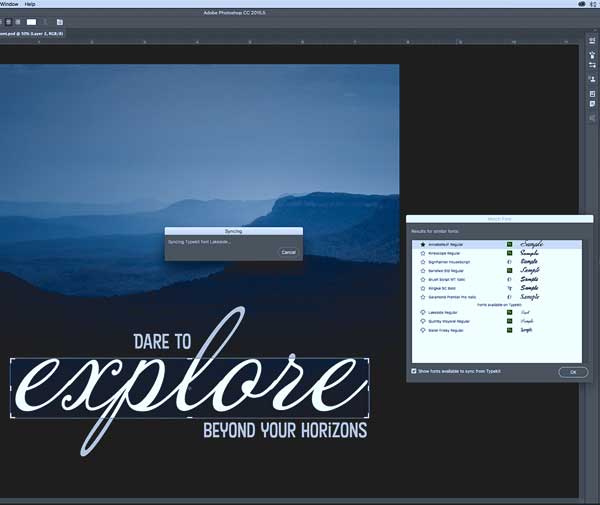Screen dimensions: 600x505
Task: Select the center text alignment icon
Action: coord(8,22)
